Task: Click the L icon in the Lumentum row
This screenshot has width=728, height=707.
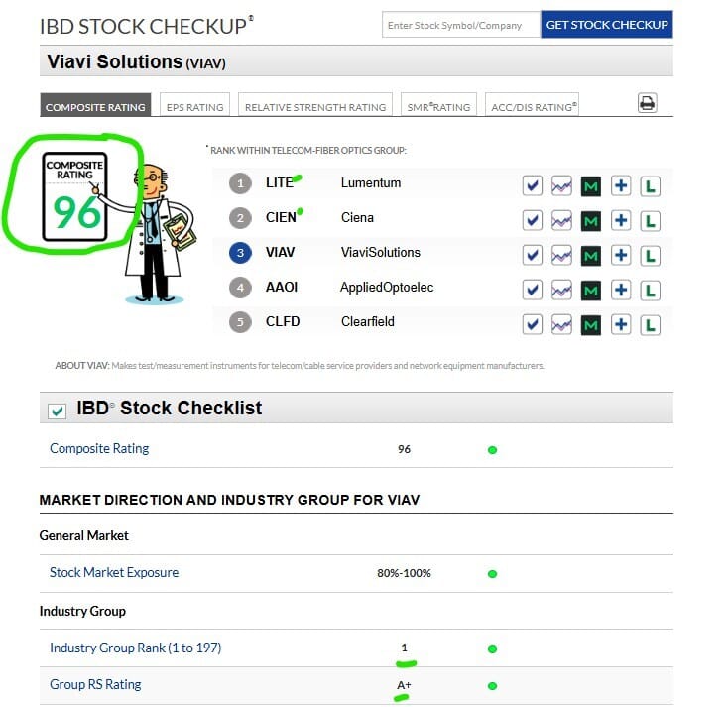Action: [650, 186]
